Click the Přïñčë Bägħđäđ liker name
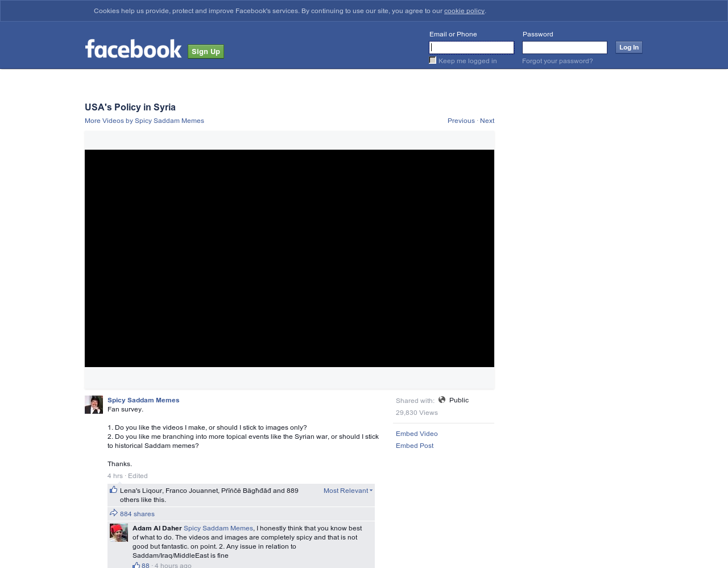 (246, 491)
